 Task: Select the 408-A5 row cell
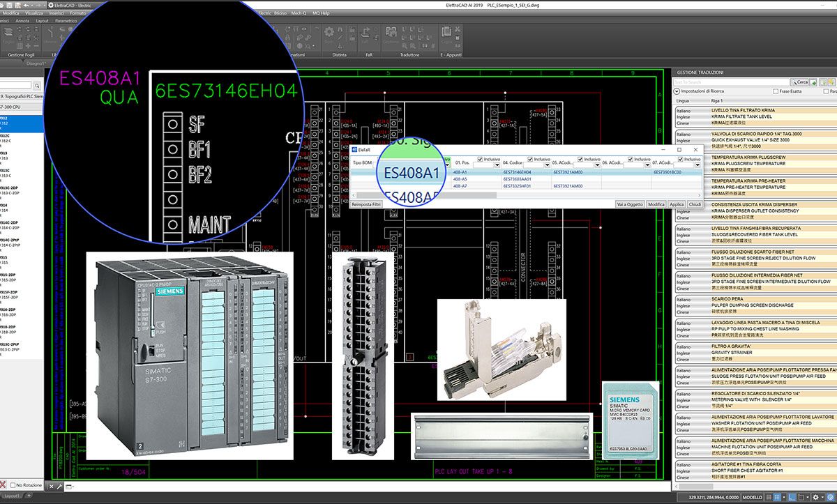[461, 179]
